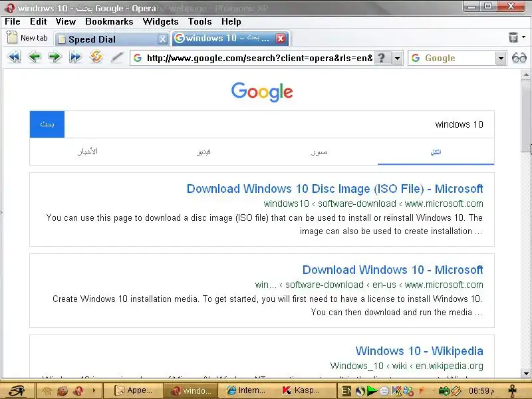The image size is (532, 399).
Task: Go forward with the green Forward arrow
Action: tap(55, 57)
